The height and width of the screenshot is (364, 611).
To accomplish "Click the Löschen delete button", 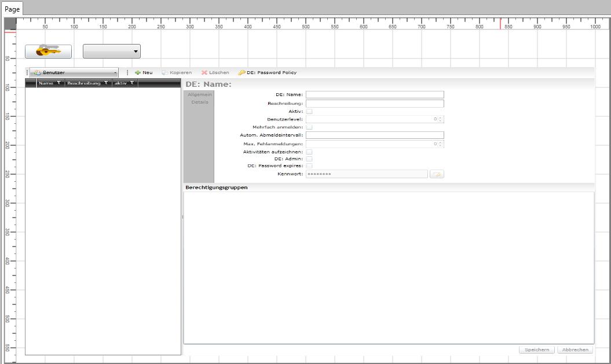I will (x=215, y=73).
